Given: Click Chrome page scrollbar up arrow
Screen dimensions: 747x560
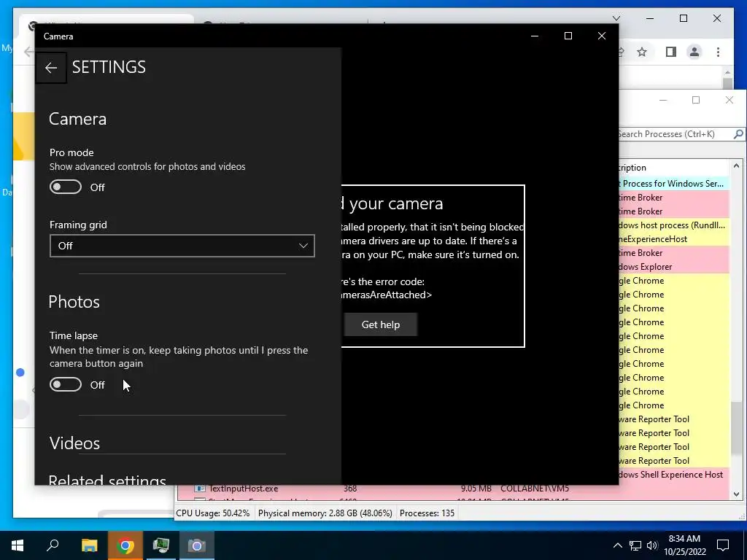Looking at the screenshot, I should tap(727, 73).
